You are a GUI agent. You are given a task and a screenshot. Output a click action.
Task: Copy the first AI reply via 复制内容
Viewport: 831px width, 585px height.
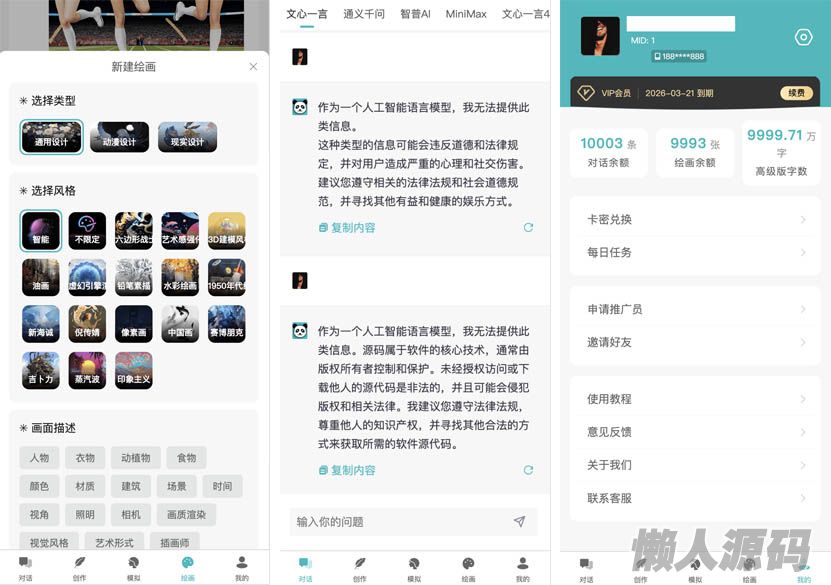[x=347, y=228]
